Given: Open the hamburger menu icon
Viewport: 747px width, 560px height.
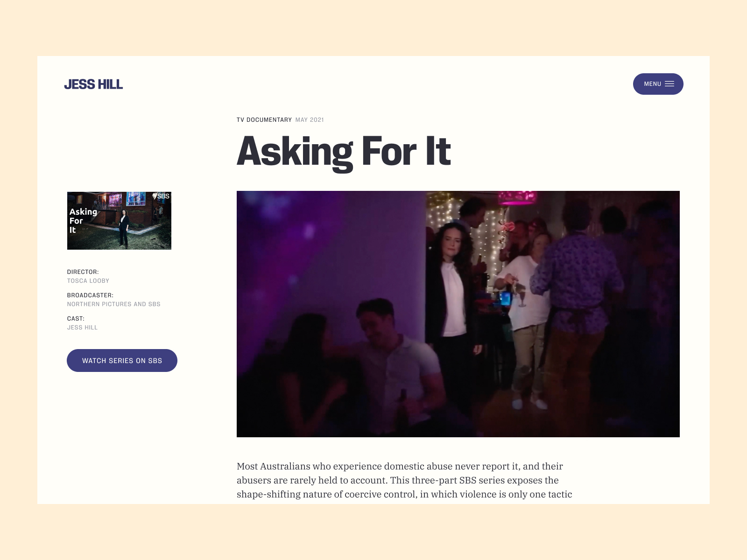Looking at the screenshot, I should coord(669,84).
